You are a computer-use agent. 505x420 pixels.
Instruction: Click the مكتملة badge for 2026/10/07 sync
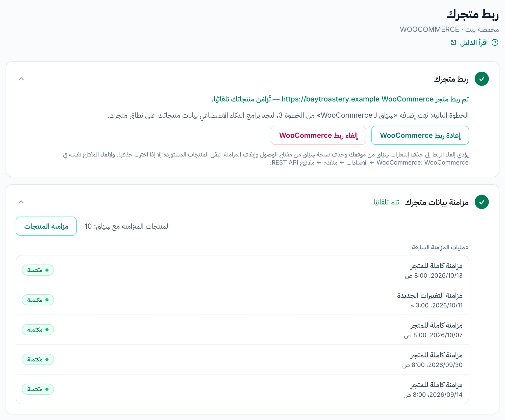tap(38, 330)
